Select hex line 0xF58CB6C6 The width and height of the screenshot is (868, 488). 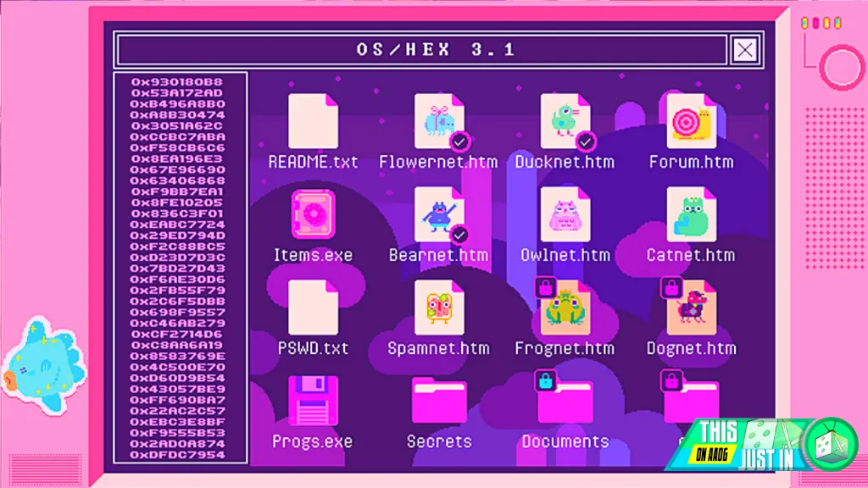177,147
